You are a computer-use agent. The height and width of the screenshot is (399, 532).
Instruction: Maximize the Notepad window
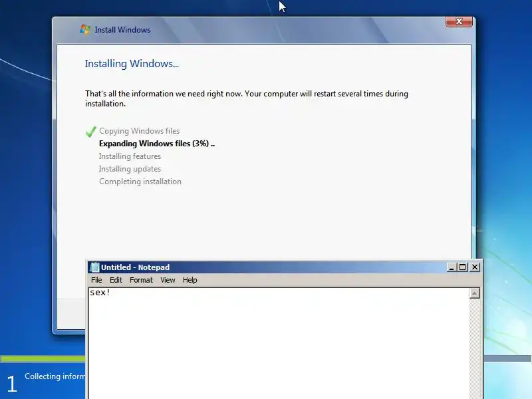[462, 267]
